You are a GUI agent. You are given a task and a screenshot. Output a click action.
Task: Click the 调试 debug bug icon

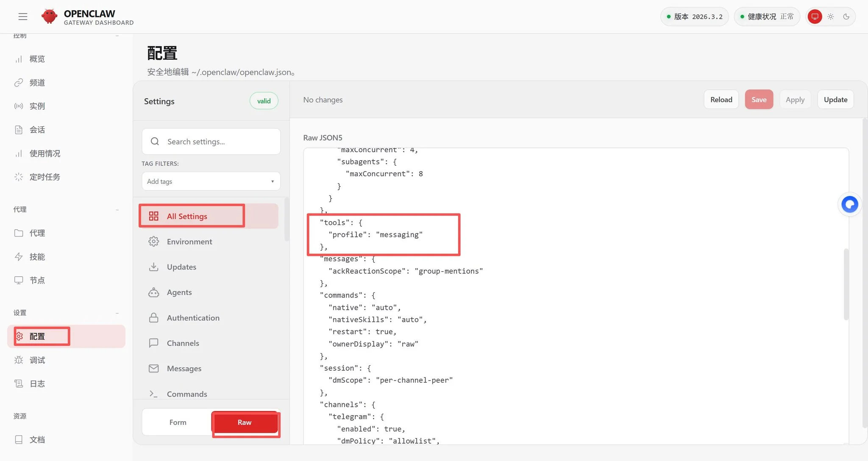(19, 360)
